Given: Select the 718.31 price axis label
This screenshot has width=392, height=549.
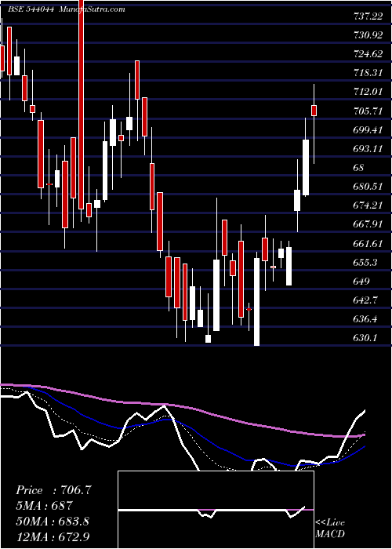Looking at the screenshot, I should click(x=367, y=73).
